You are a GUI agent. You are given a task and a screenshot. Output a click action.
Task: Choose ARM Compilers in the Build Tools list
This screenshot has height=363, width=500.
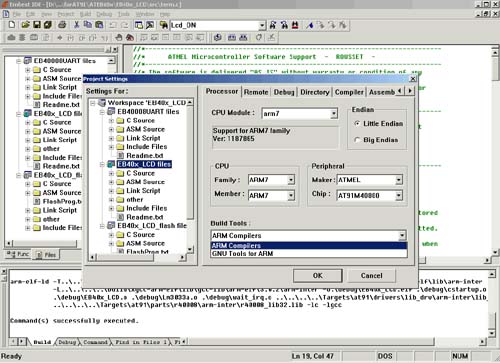coord(309,246)
